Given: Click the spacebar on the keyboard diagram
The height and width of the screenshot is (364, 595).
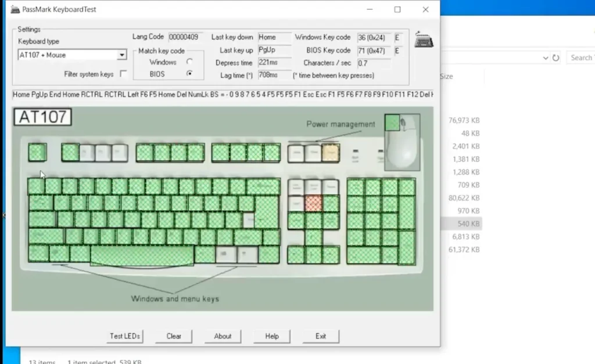Looking at the screenshot, I should [x=142, y=254].
